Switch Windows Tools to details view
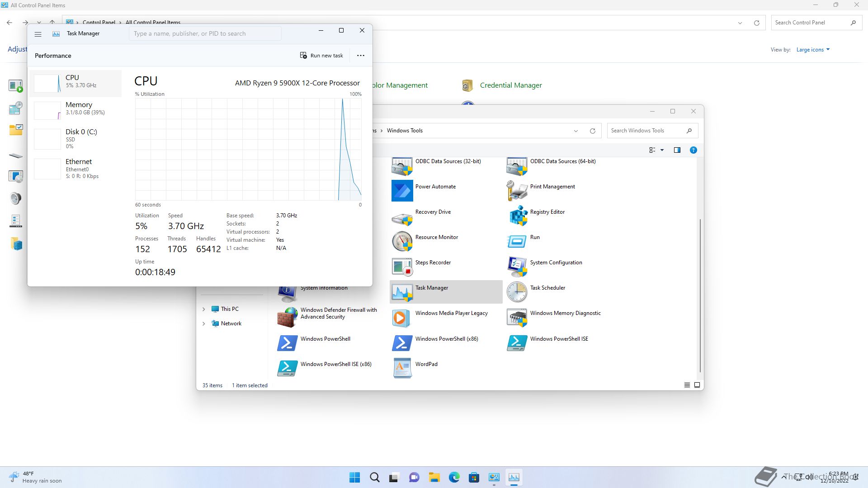Image resolution: width=868 pixels, height=488 pixels. point(687,385)
